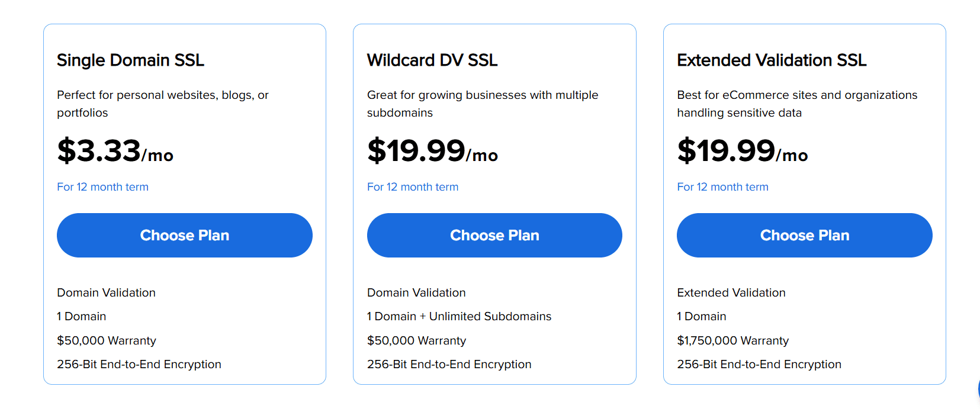Click the $19.99/mo price on Wildcard card
Screen dimensions: 980x412
(x=432, y=153)
